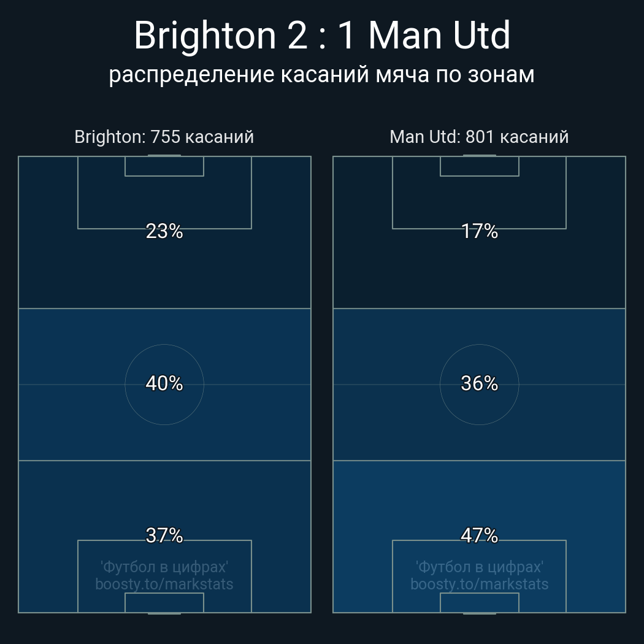Click Man Utd's 17% attacking third label
Screen dimensions: 644x644
479,231
